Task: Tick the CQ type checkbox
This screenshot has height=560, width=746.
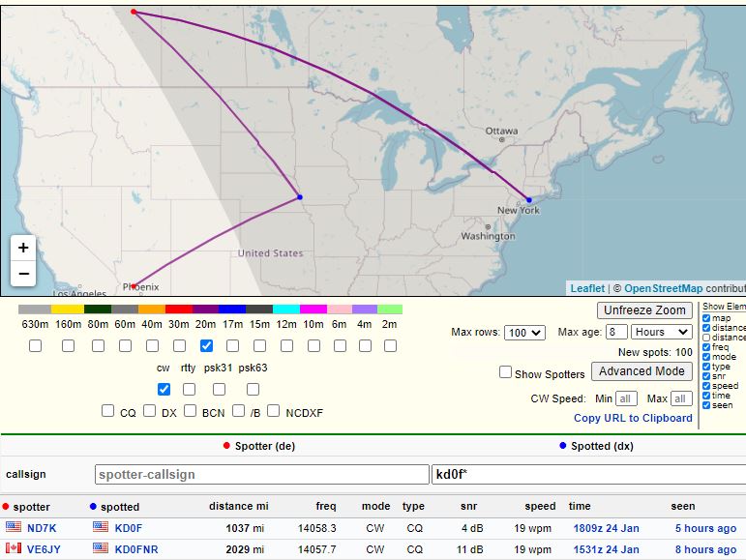Action: point(108,411)
